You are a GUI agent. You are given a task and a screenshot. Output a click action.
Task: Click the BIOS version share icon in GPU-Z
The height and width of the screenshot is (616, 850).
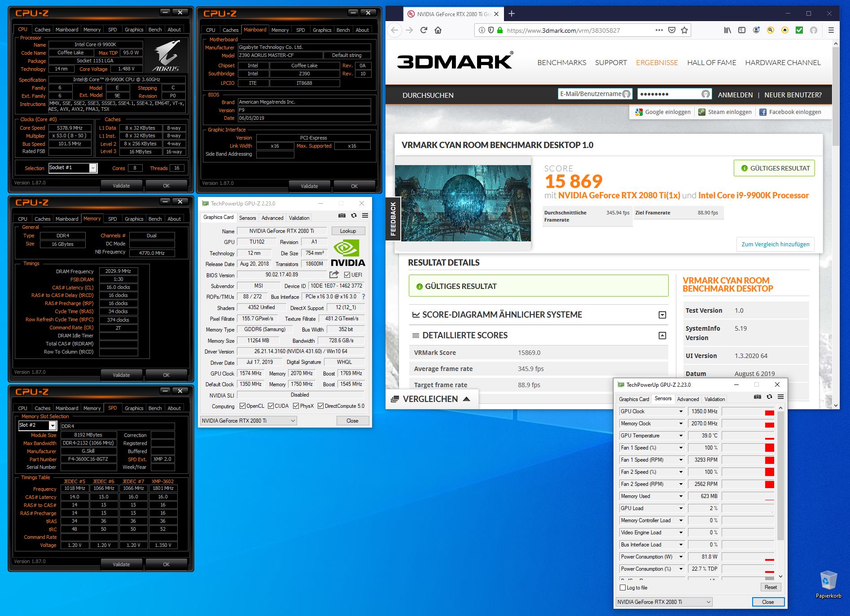[334, 275]
